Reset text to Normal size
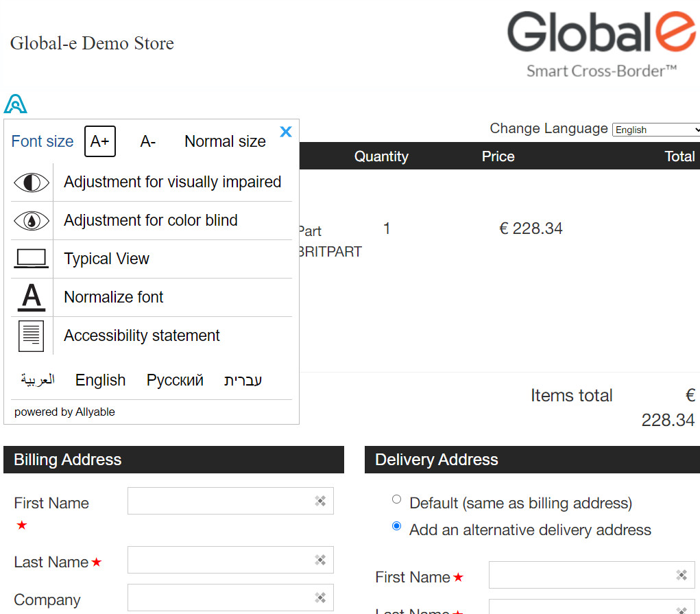Image resolution: width=700 pixels, height=614 pixels. click(x=225, y=142)
